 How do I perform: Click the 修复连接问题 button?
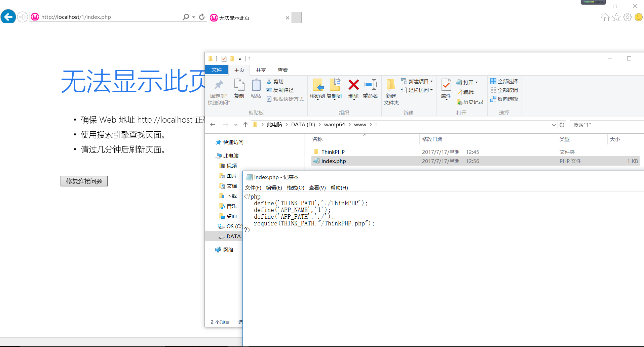pyautogui.click(x=84, y=181)
